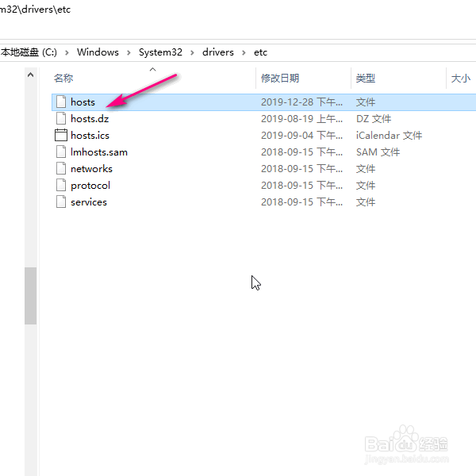Click the iCalendar 文件 type cell
This screenshot has width=476, height=476.
pyautogui.click(x=389, y=136)
